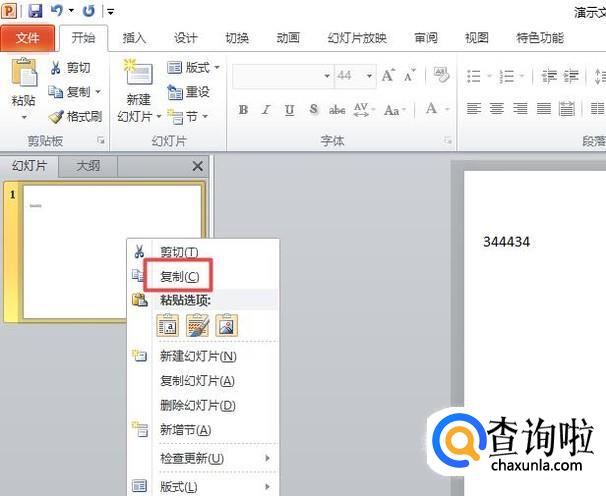The width and height of the screenshot is (606, 496).
Task: Justify text alignment
Action: click(544, 109)
